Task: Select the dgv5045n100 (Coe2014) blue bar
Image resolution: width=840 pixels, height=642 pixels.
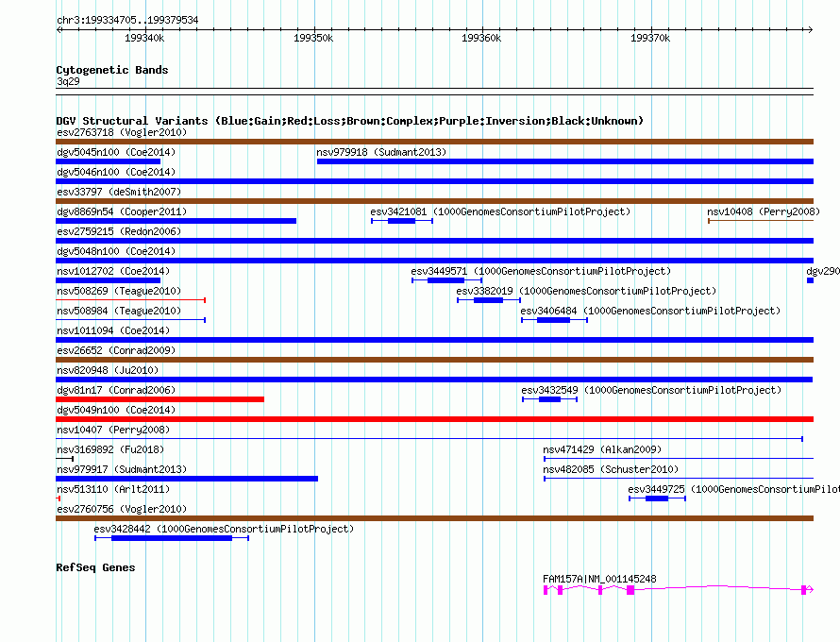Action: (x=109, y=161)
